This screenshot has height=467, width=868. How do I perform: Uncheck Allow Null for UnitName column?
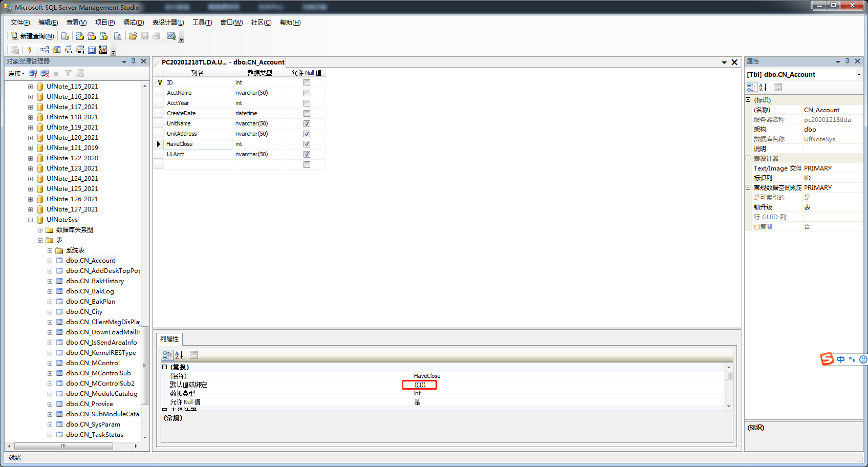click(307, 123)
